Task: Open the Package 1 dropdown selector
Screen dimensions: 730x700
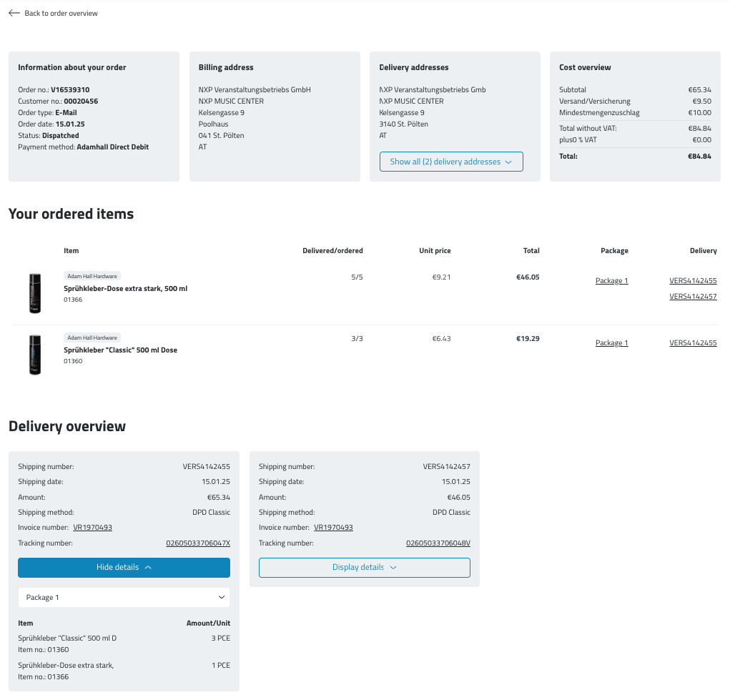Action: (124, 597)
